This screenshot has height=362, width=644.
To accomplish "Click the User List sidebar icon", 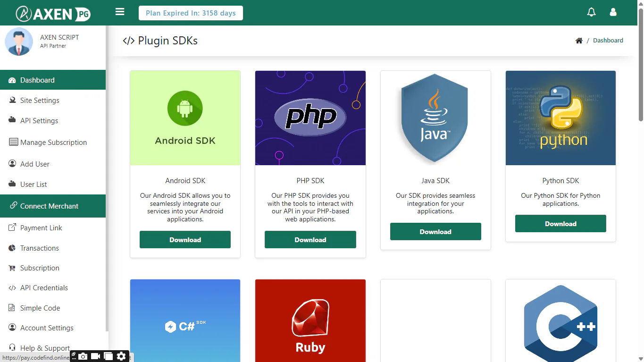I will point(12,184).
